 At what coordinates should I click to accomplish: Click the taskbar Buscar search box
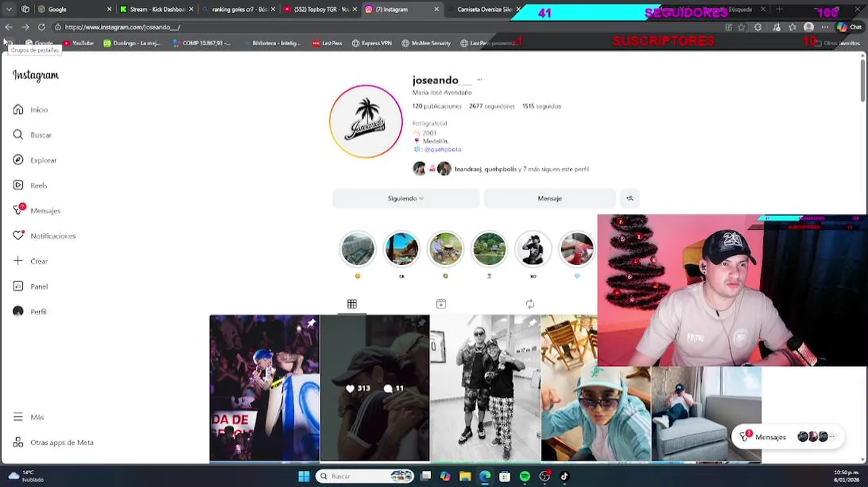point(365,476)
